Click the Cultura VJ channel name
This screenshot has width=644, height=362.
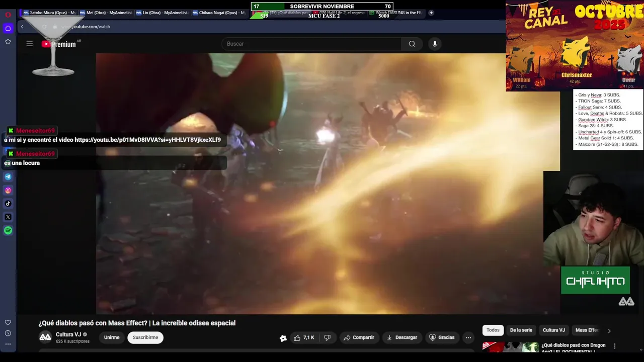[68, 335]
